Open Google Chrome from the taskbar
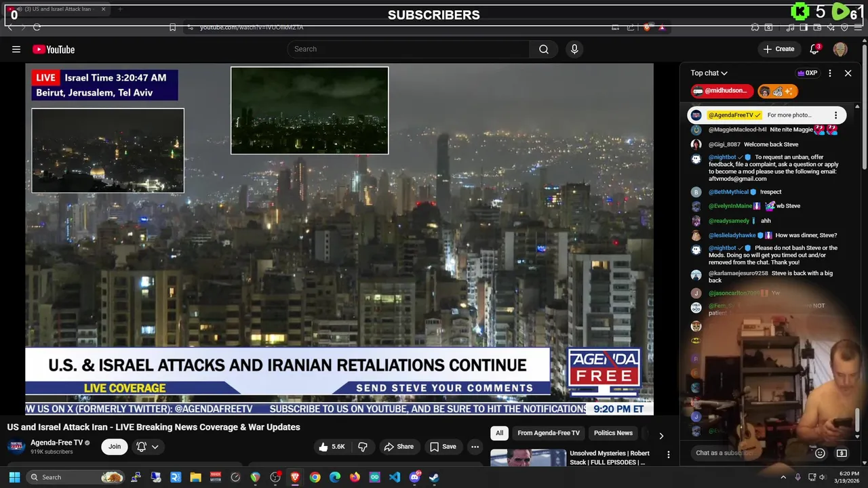 pyautogui.click(x=315, y=477)
